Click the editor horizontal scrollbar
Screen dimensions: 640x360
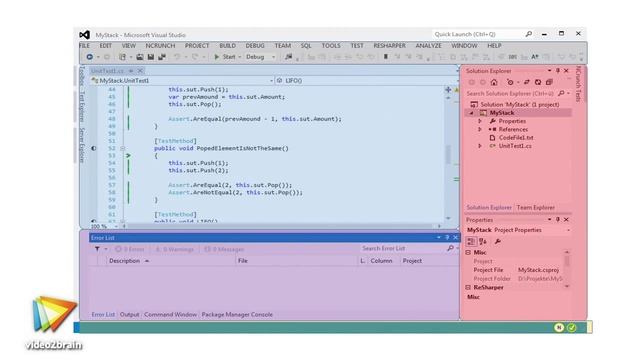coord(282,226)
